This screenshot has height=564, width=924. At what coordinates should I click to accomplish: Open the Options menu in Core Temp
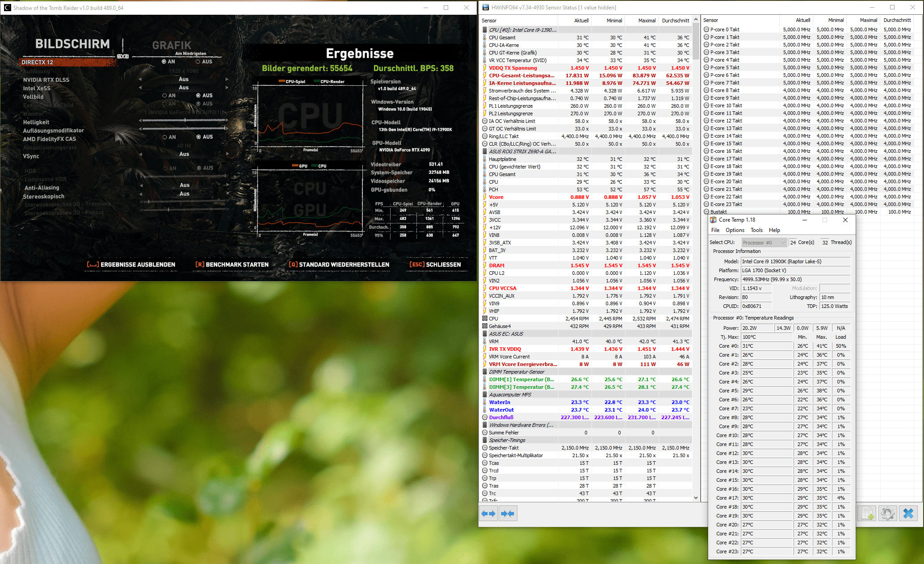coord(735,230)
